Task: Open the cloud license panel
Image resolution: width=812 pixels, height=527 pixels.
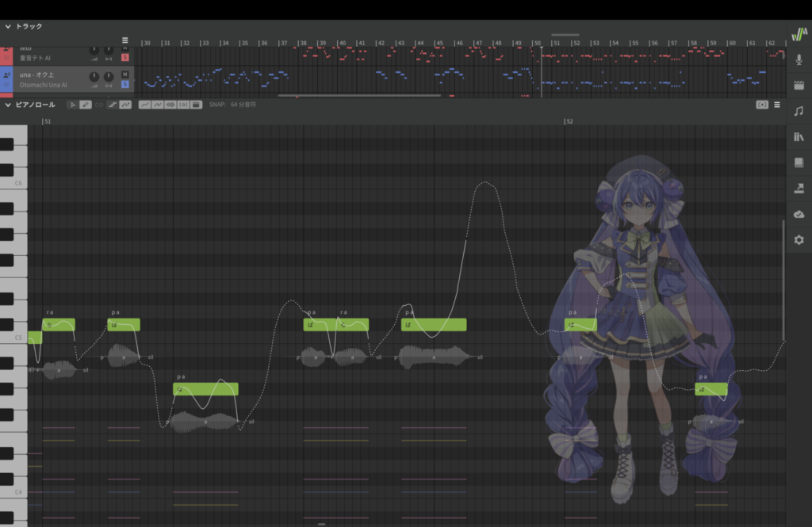Action: [799, 214]
